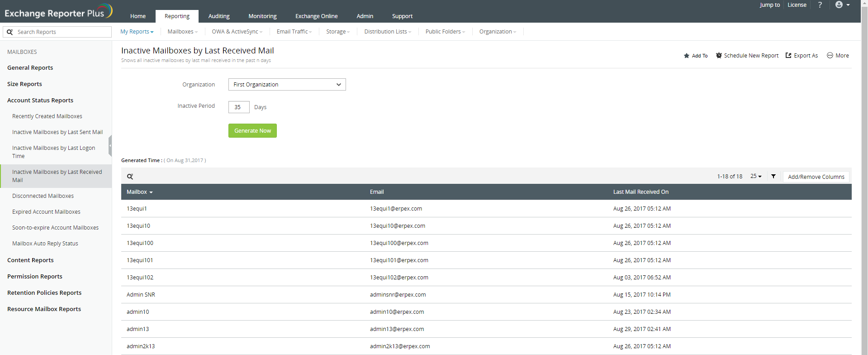Expand the My Reports dropdown
Screen dimensions: 868x355
[x=137, y=32]
